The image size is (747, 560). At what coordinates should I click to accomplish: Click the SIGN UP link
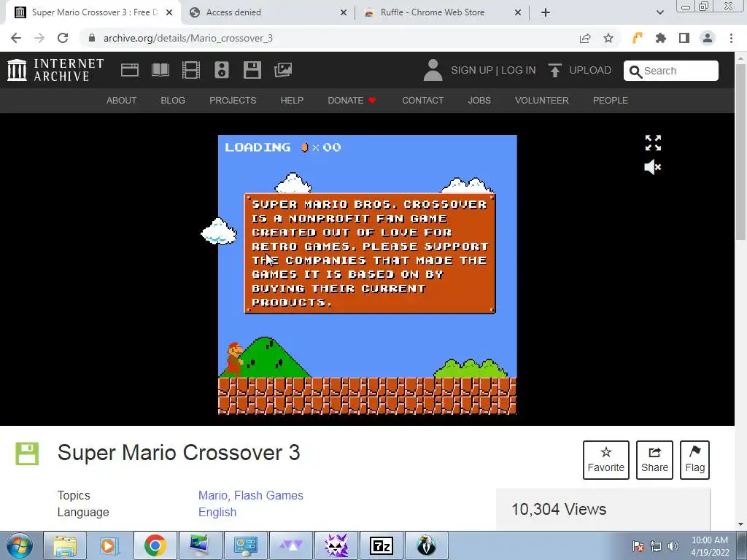coord(472,70)
